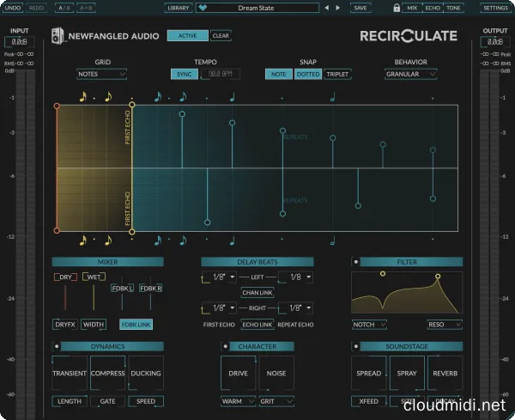This screenshot has height=420, width=515.
Task: Toggle the Filter section power button
Action: tap(355, 261)
